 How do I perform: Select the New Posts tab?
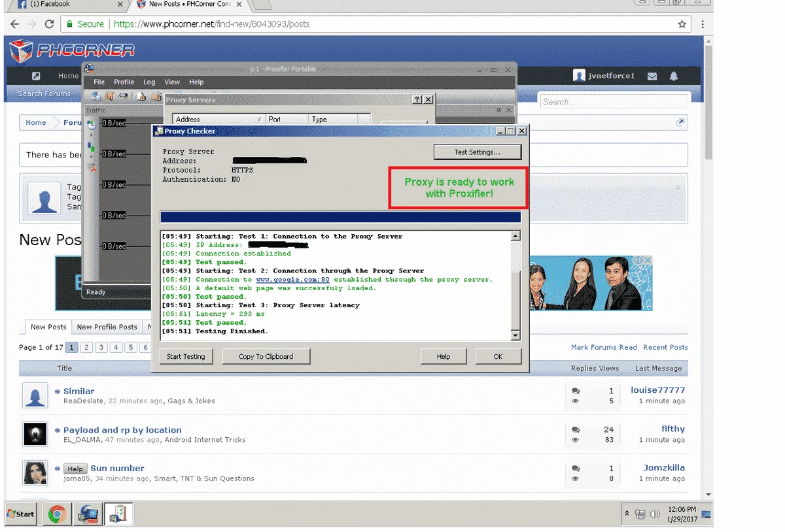tap(48, 327)
